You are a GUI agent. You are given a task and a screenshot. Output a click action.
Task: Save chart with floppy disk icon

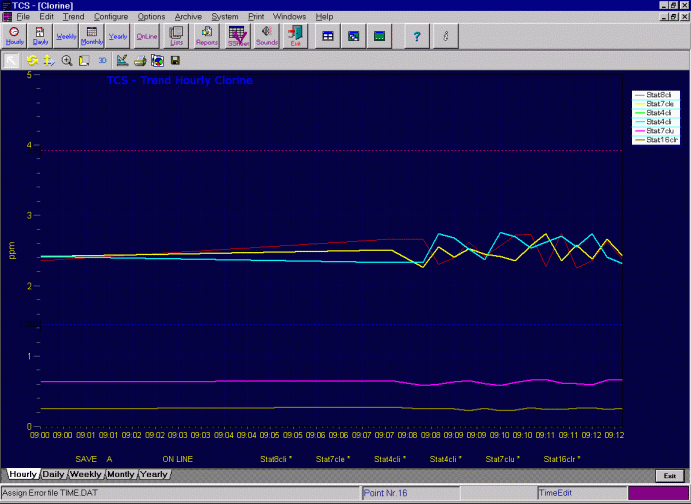pos(175,60)
